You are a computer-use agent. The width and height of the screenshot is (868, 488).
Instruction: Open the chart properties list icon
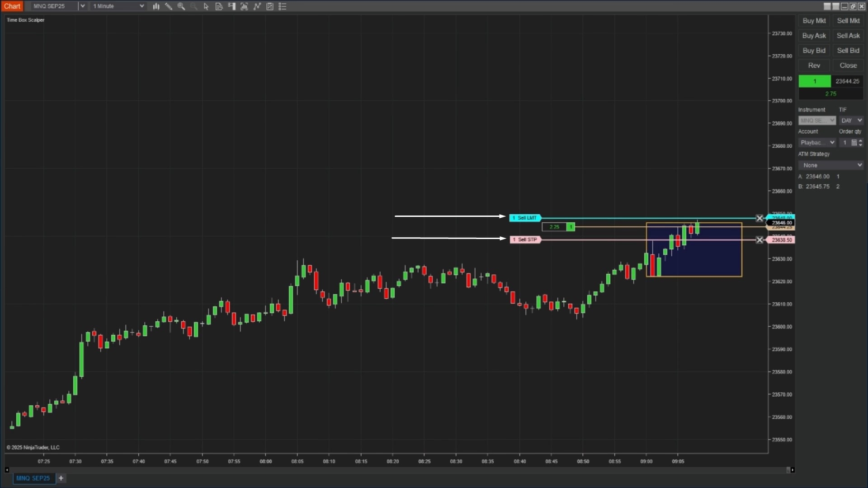pos(283,6)
